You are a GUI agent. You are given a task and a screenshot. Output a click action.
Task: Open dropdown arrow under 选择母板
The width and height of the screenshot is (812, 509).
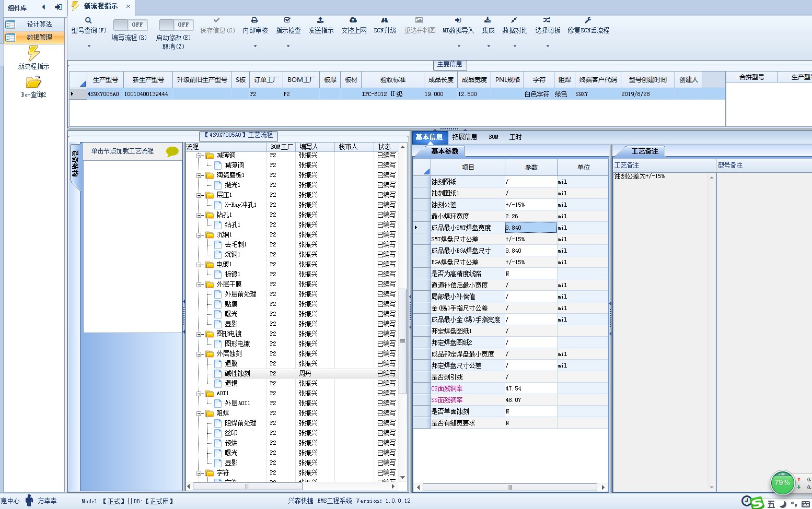548,46
